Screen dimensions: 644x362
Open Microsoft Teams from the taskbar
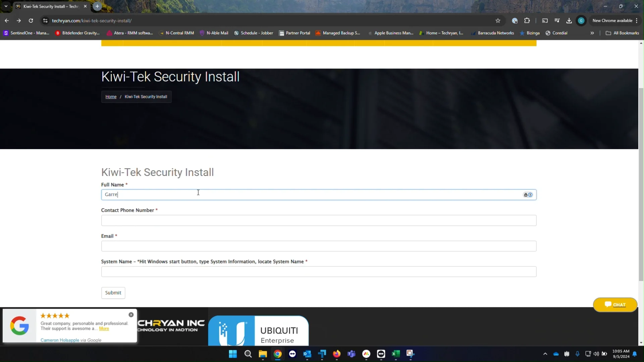coord(352,354)
